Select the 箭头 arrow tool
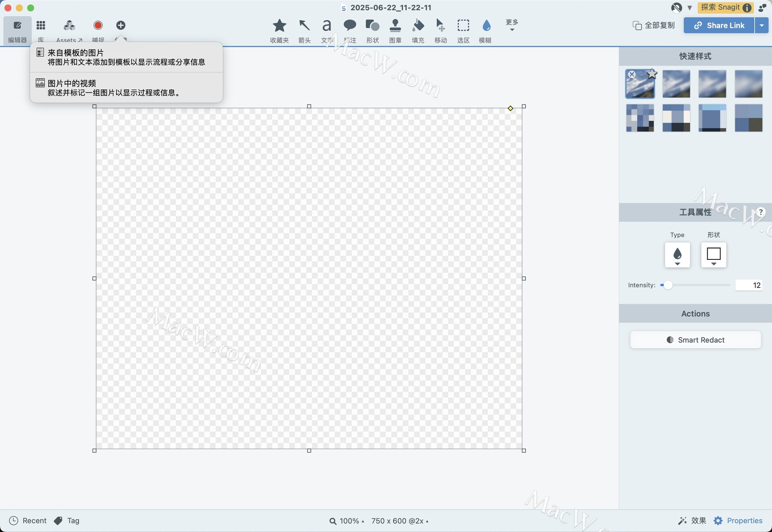 pyautogui.click(x=304, y=31)
